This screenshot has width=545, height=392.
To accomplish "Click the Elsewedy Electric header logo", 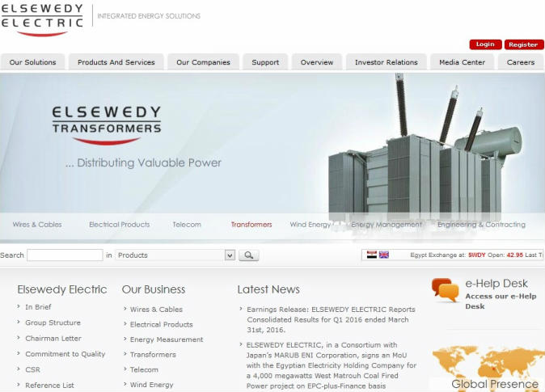I will click(42, 18).
